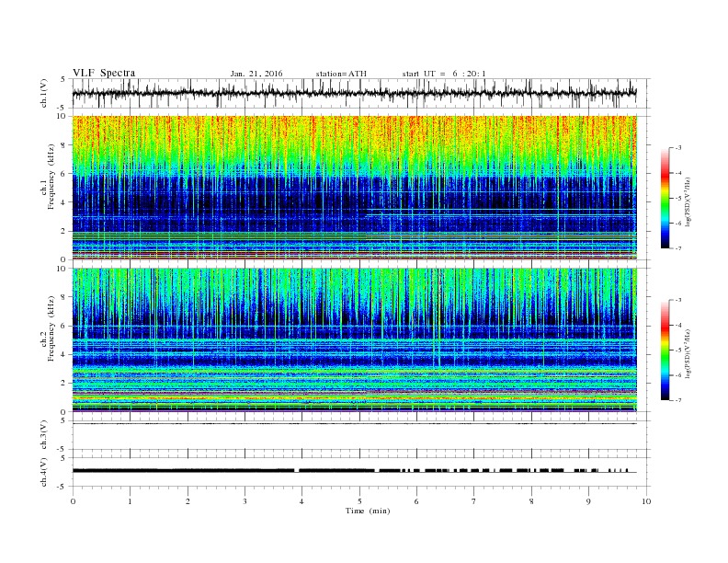Viewport: 728px width, 563px height.
Task: Click time axis tick label "0"
Action: pos(73,501)
